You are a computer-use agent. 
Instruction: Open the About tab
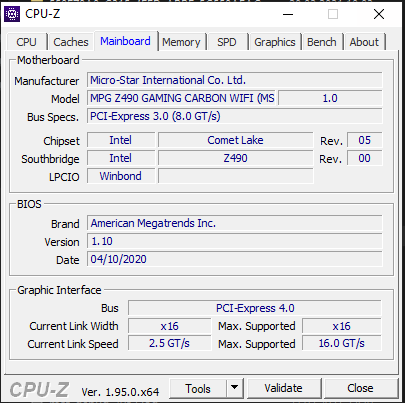click(x=364, y=42)
